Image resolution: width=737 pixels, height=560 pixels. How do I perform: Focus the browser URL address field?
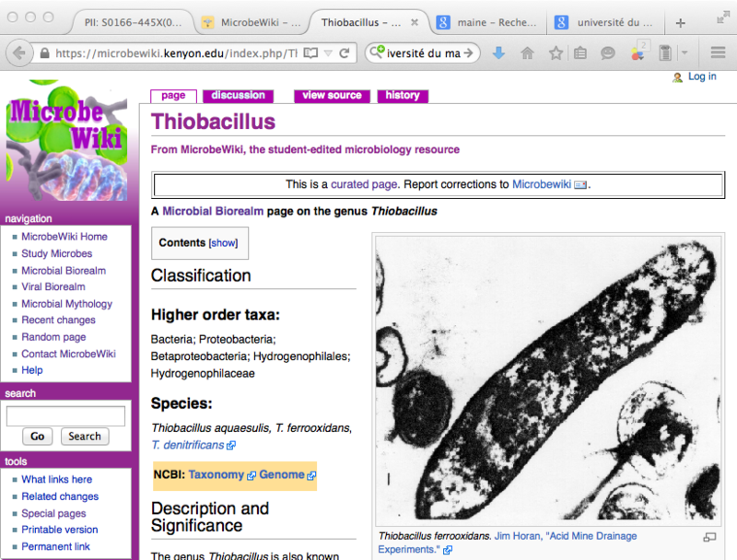pyautogui.click(x=176, y=53)
